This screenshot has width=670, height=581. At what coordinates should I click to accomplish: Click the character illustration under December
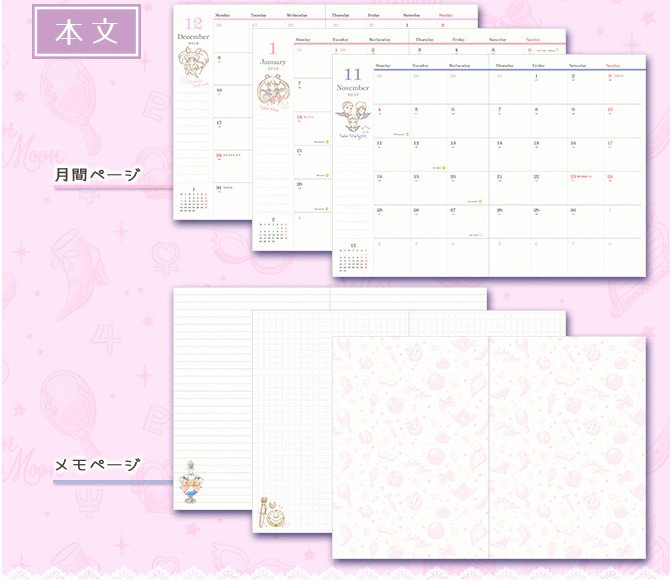[193, 73]
